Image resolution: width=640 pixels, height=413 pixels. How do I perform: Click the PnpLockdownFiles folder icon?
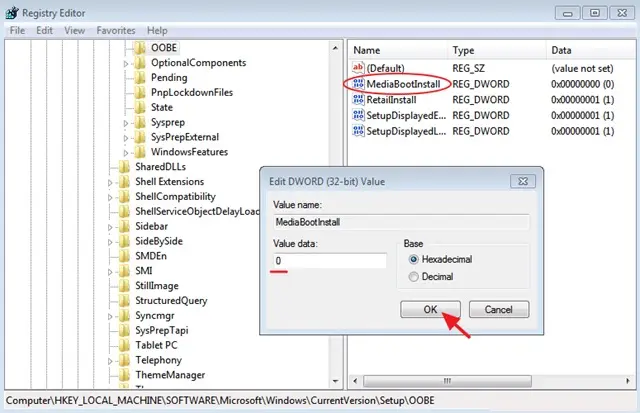[x=140, y=93]
